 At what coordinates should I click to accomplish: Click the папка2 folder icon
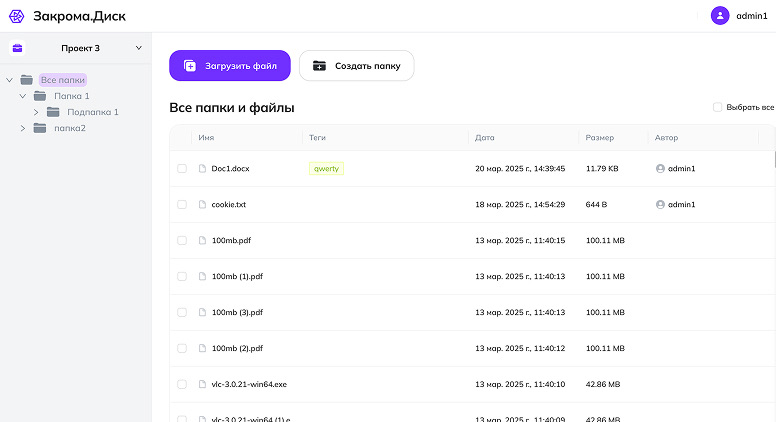tap(40, 128)
